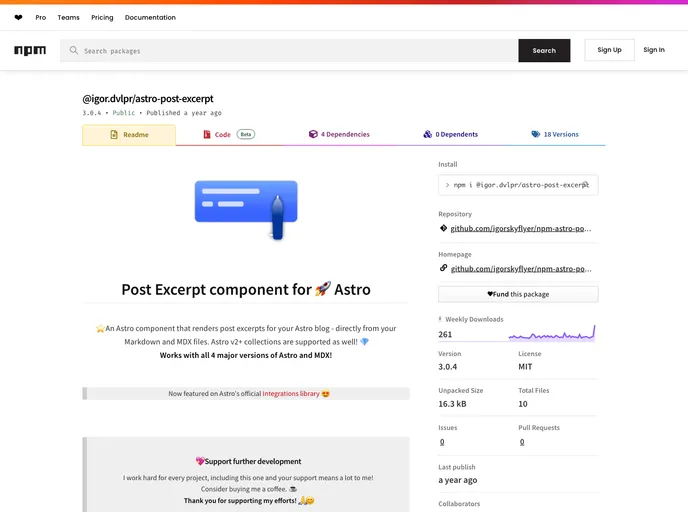Click the package title @igor.dvlpr/astro-post-excerpt
This screenshot has width=688, height=512.
148,98
